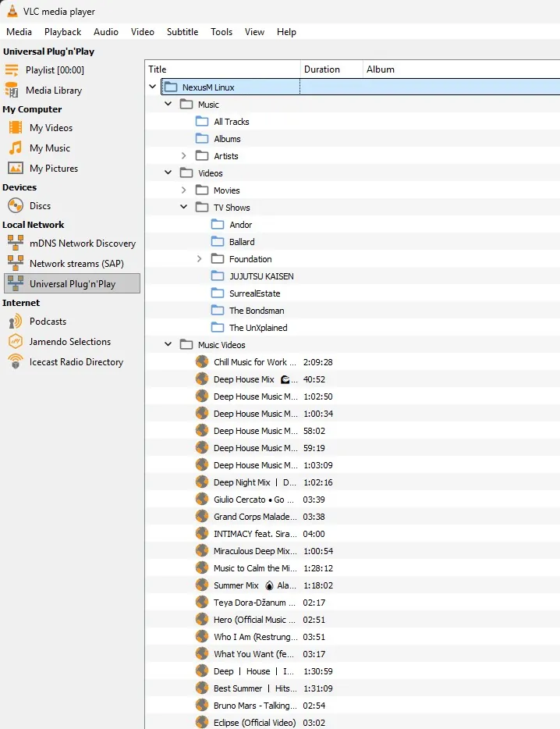
Task: Collapse the Music Videos folder
Action: click(x=168, y=344)
